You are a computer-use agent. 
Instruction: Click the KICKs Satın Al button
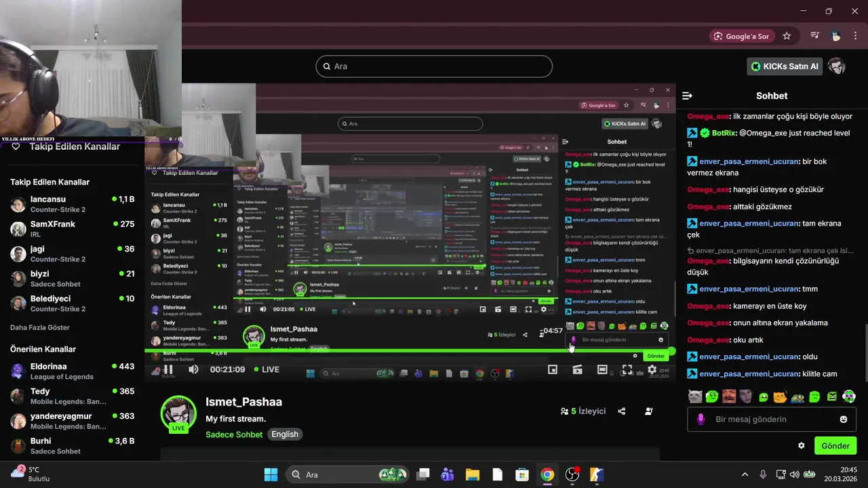coord(785,66)
